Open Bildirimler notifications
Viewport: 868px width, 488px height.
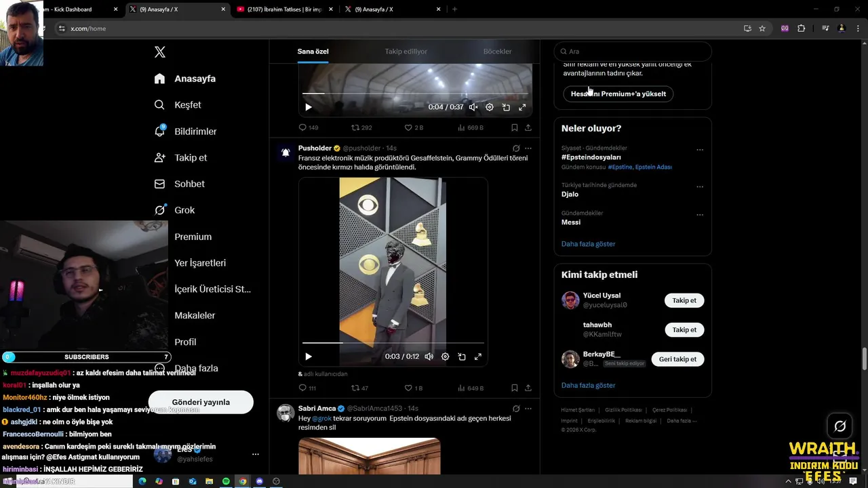tap(185, 131)
